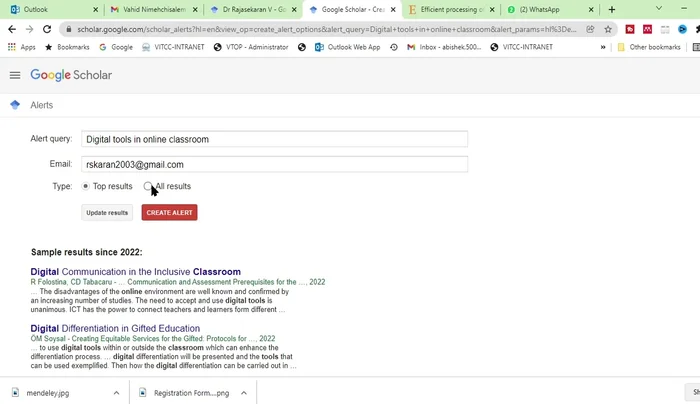Switch to the WhatsApp browser tab

[547, 9]
